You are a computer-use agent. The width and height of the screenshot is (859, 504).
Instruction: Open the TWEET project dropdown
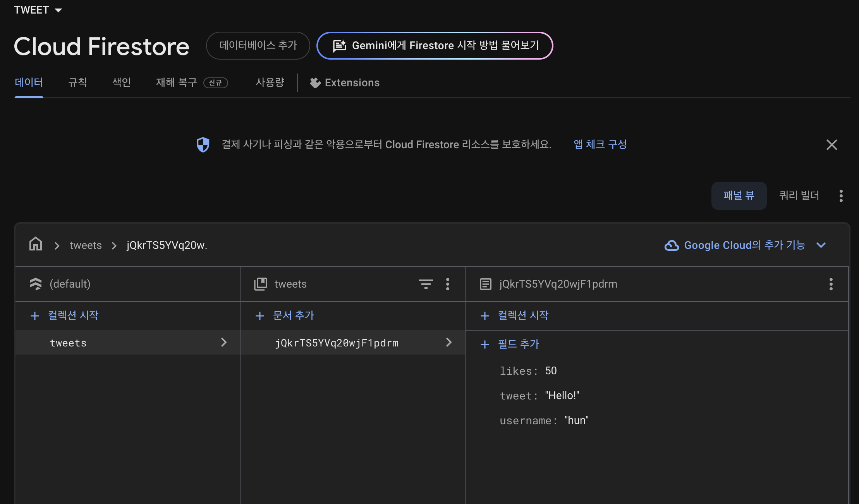[x=38, y=10]
